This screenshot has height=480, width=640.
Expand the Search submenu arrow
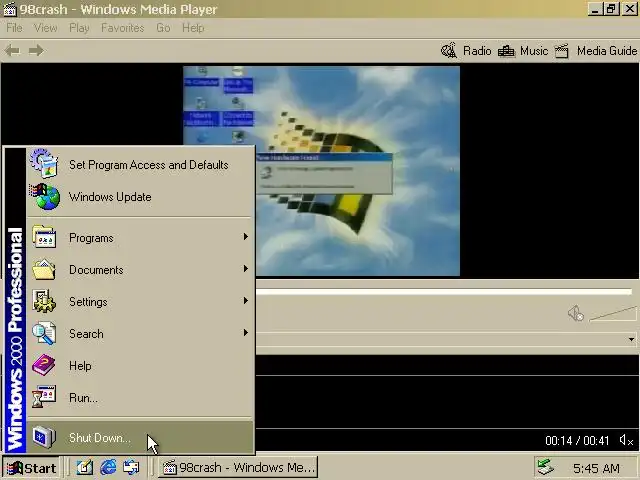[x=246, y=333]
